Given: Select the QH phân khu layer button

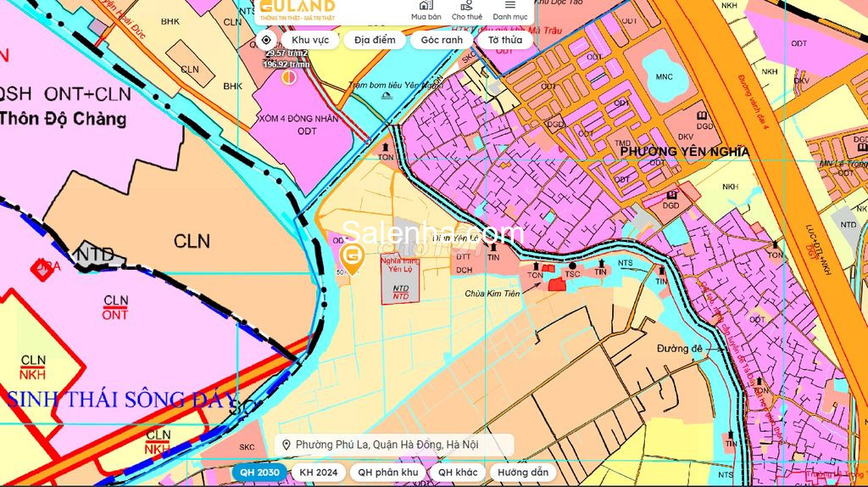Looking at the screenshot, I should (387, 473).
